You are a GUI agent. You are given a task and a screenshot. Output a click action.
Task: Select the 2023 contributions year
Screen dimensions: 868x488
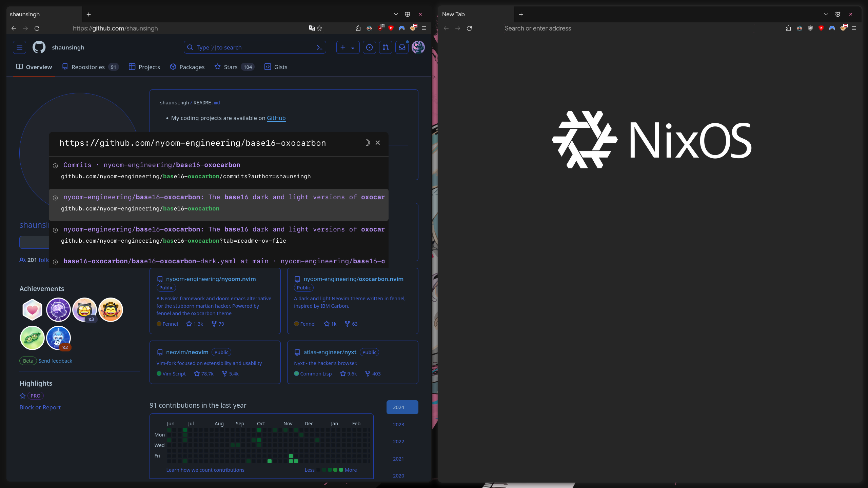(x=398, y=425)
